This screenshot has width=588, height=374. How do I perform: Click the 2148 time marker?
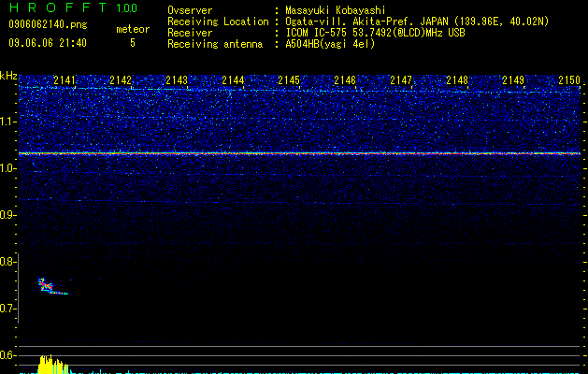(x=457, y=80)
